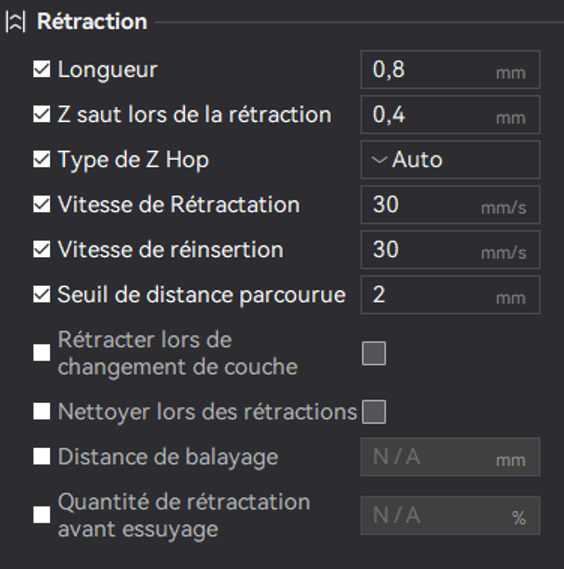Uncheck the Type de Z Hop checkbox
This screenshot has width=564, height=569.
point(42,159)
